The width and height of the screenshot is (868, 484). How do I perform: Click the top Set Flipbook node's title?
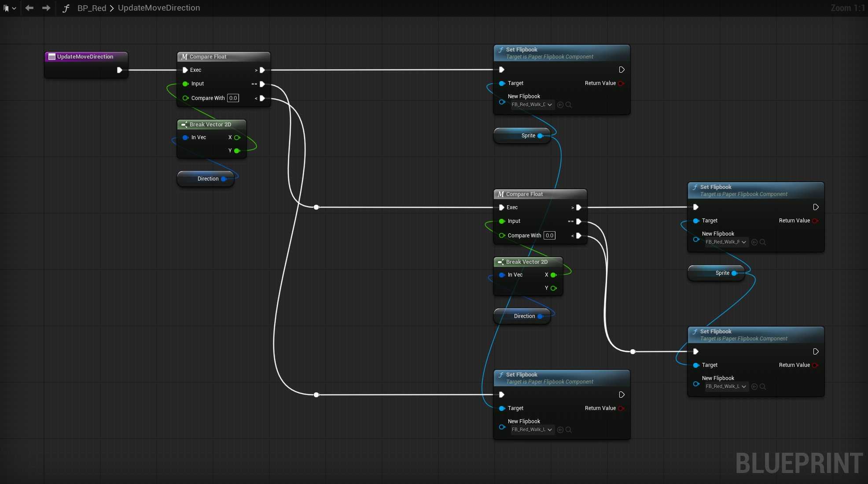tap(522, 50)
